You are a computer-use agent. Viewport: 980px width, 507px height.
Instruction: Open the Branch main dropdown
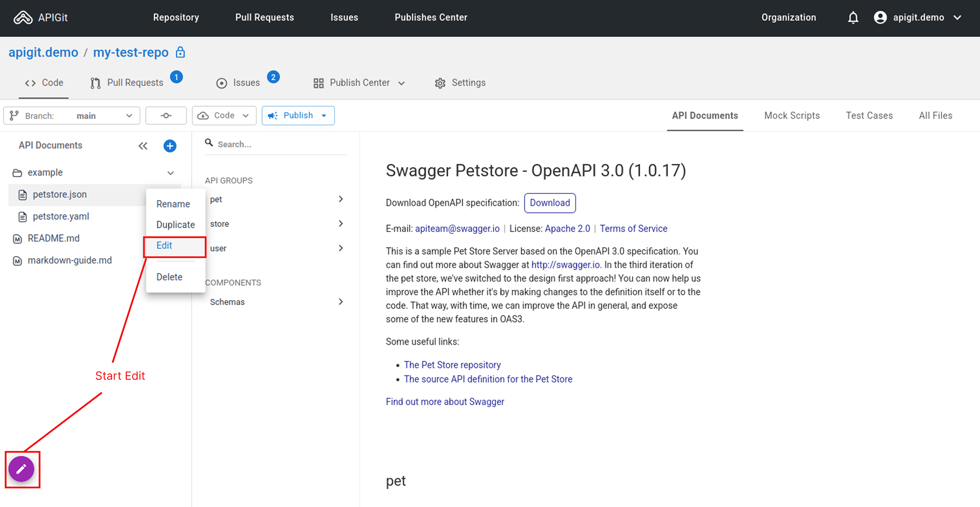pos(72,116)
